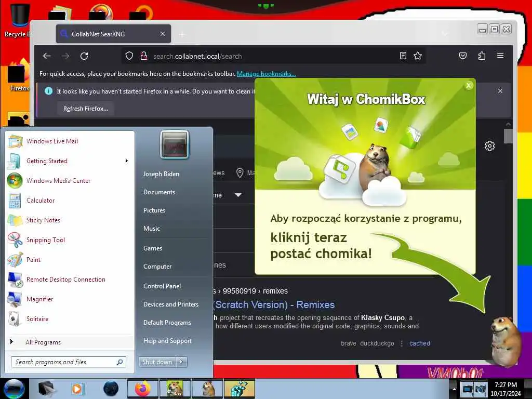532x399 pixels.
Task: Open Firefox in the taskbar
Action: [143, 389]
